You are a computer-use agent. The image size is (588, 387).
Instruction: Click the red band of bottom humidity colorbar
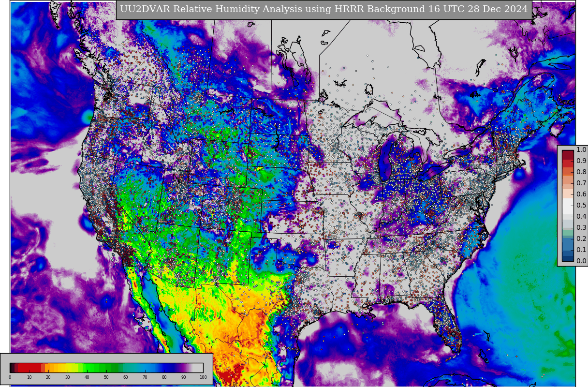coord(30,368)
